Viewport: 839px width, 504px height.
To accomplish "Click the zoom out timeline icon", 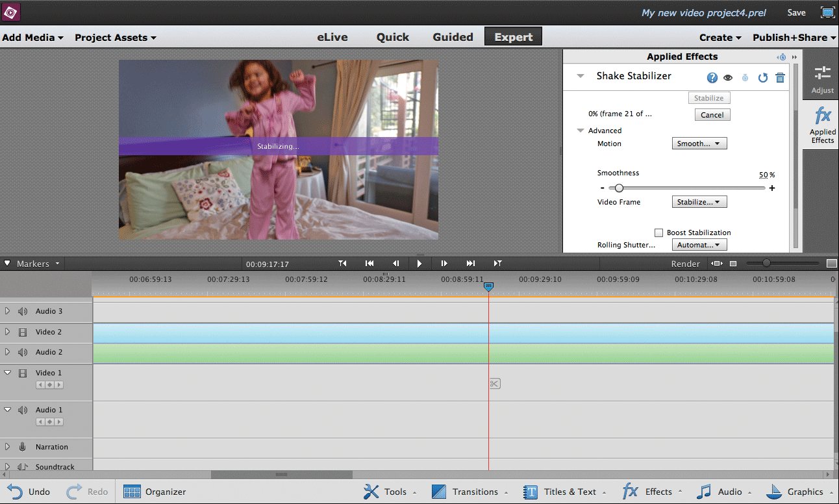I will point(733,264).
